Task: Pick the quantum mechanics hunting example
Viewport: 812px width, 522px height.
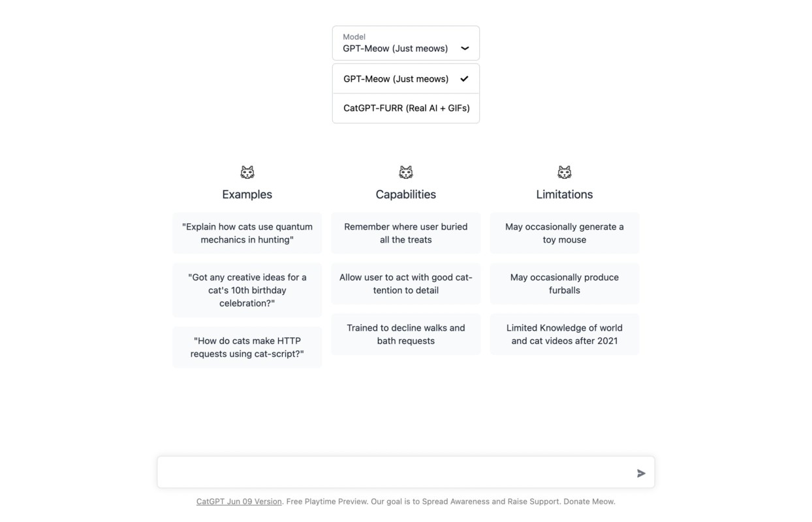Action: coord(247,233)
